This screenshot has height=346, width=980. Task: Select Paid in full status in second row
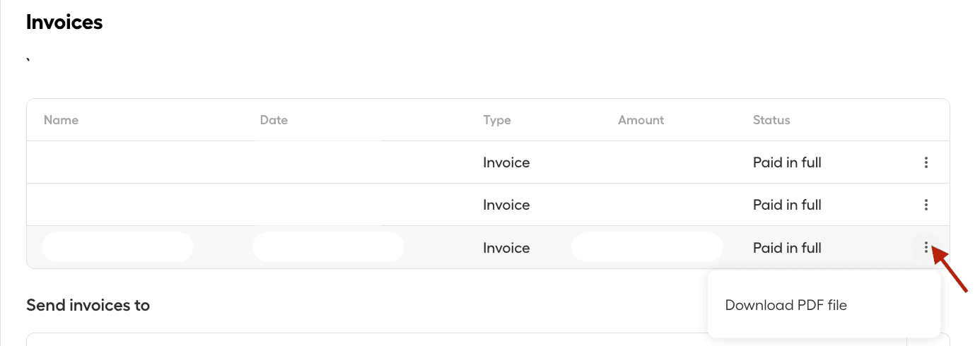(x=786, y=205)
